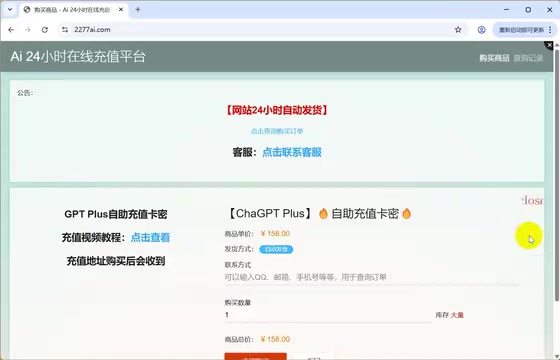Screen dimensions: 560x360
Task: Click the 自动发货 badge
Action: [276, 249]
